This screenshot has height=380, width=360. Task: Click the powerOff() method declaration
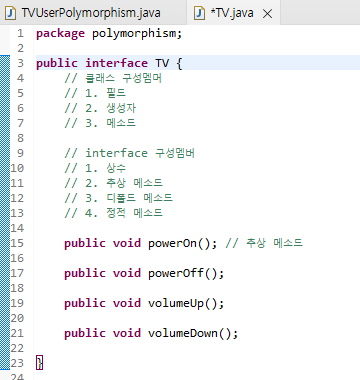144,273
